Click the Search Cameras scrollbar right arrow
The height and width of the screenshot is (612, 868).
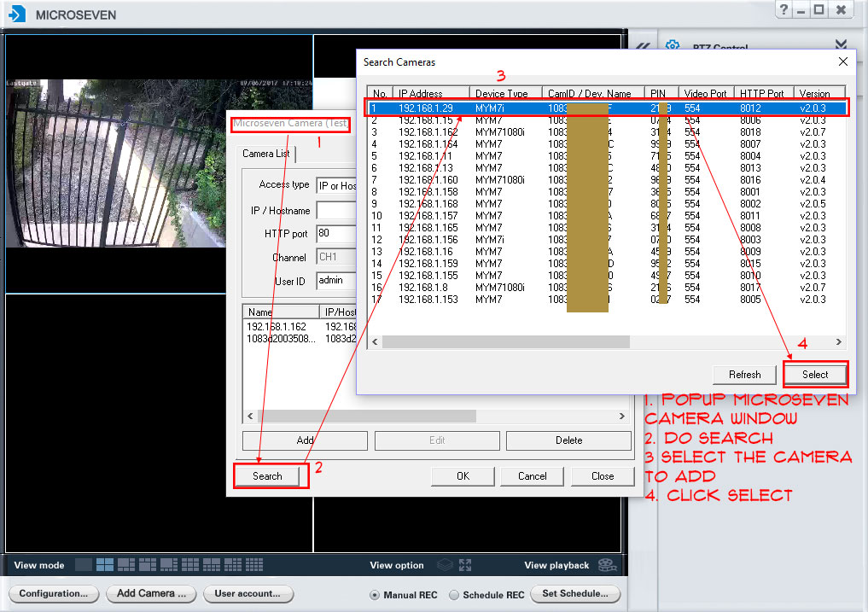tap(839, 341)
